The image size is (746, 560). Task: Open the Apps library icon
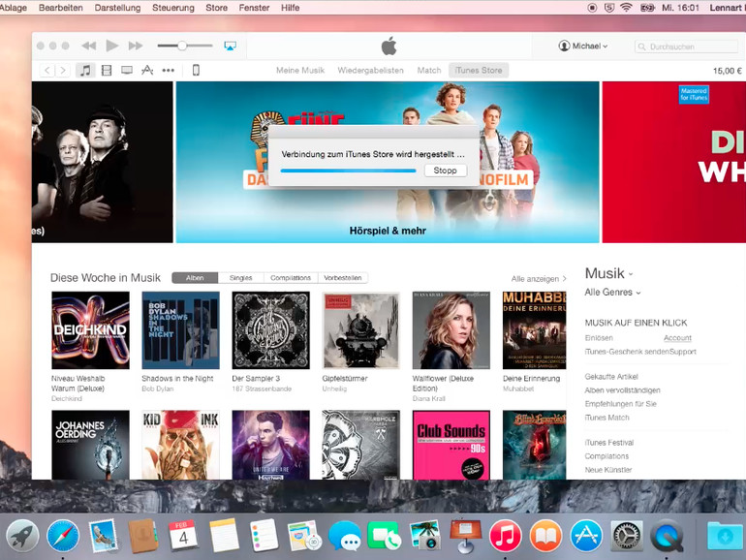click(x=147, y=71)
